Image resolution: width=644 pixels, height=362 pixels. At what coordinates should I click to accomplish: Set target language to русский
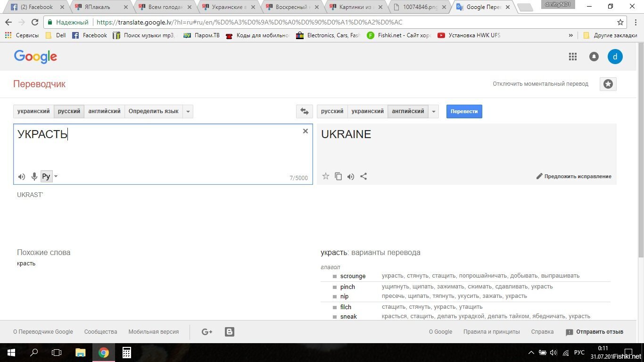click(332, 112)
